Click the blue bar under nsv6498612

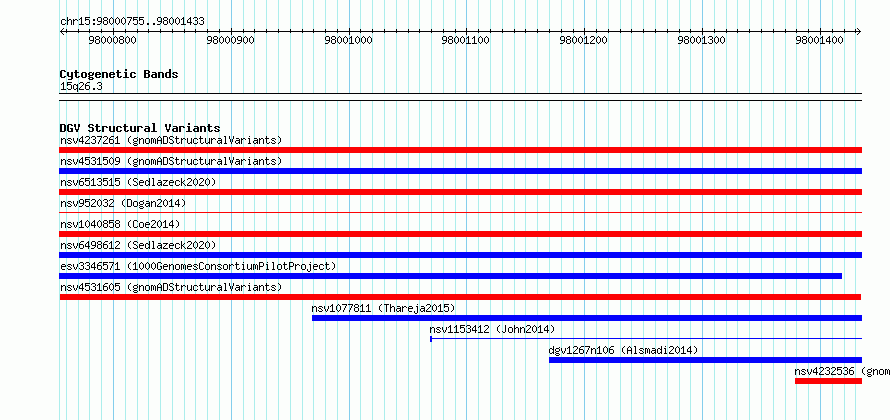(460, 255)
